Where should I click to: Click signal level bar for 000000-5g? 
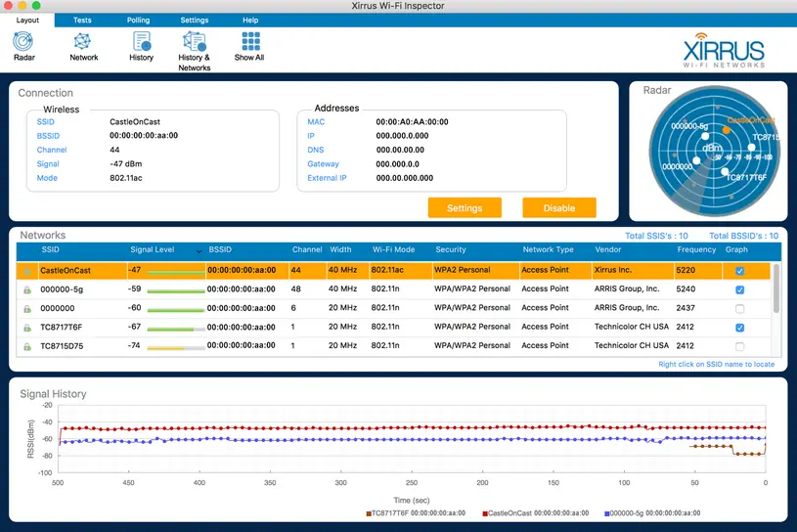tap(176, 291)
